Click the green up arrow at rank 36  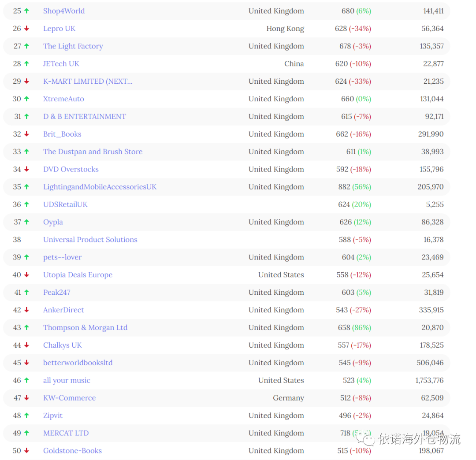coord(27,204)
